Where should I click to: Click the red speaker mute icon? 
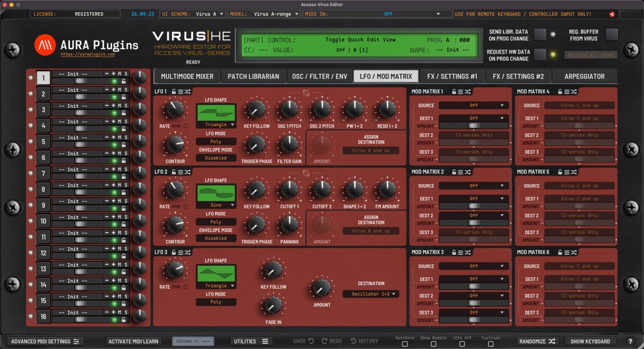tap(612, 14)
